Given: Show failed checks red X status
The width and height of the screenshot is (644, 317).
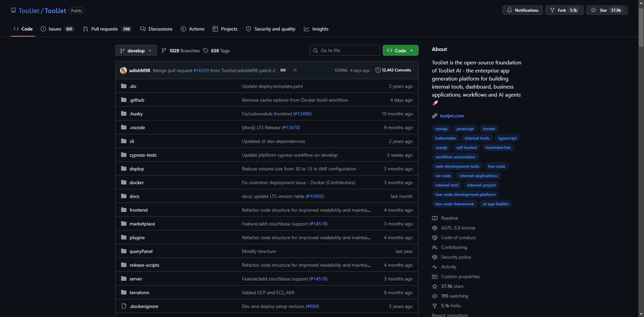Looking at the screenshot, I should [x=295, y=70].
